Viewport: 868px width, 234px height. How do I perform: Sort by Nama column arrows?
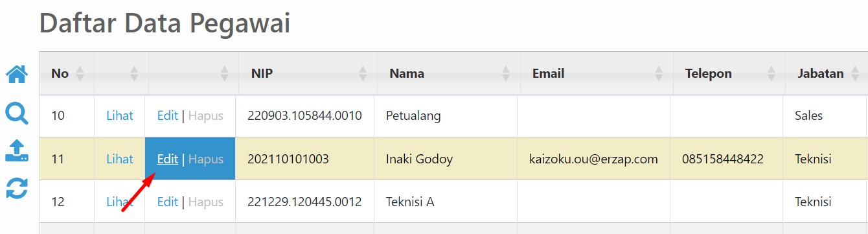click(506, 73)
